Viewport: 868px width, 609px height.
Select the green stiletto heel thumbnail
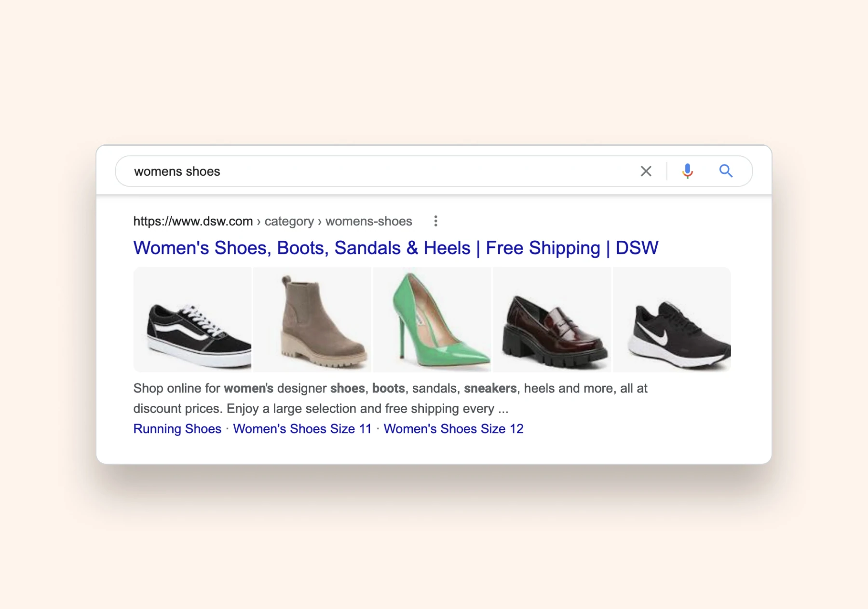point(432,319)
